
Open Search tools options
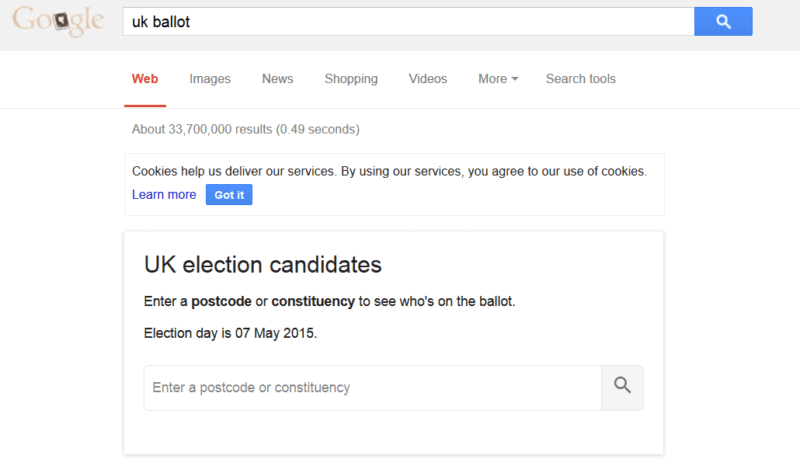580,79
